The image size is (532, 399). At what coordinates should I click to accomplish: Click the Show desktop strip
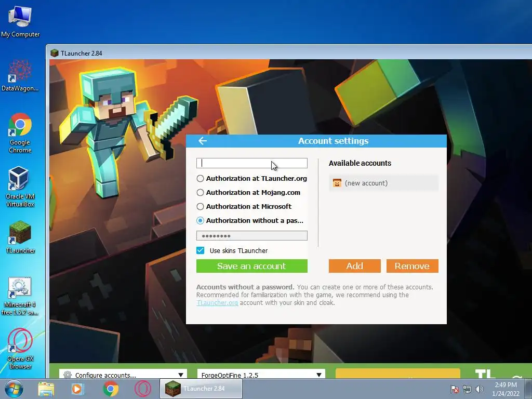pyautogui.click(x=528, y=389)
